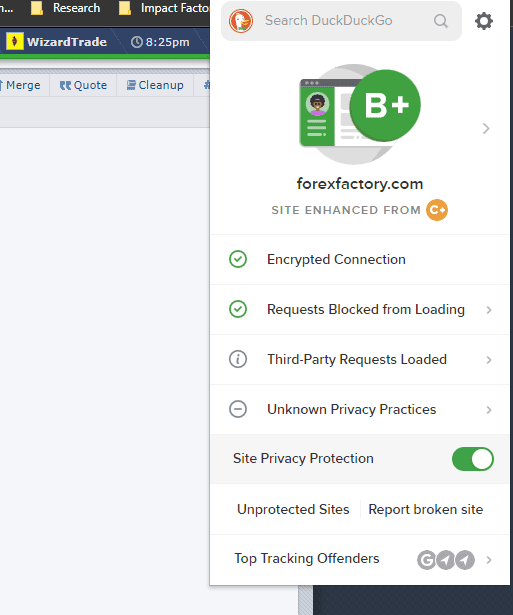513x615 pixels.
Task: Click the search magnifier icon
Action: (x=441, y=21)
